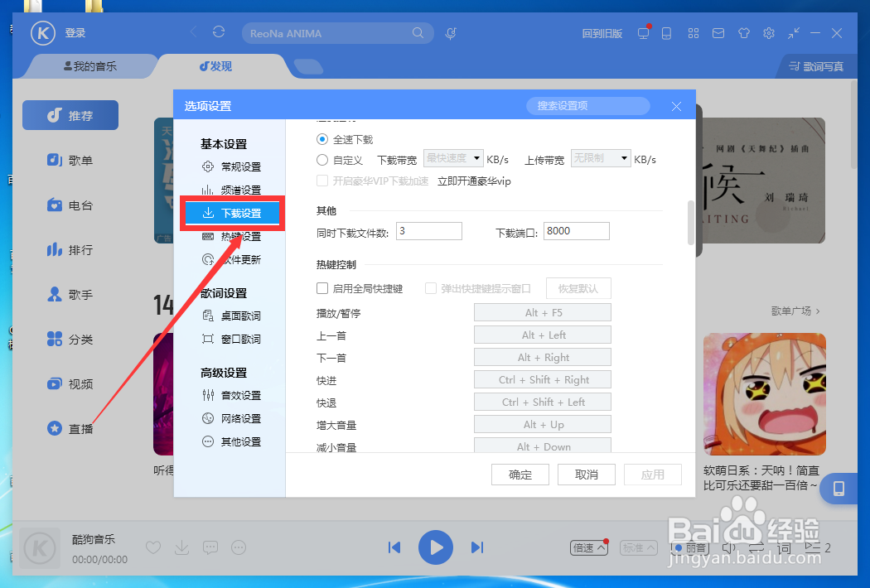Open the 视频 section
This screenshot has height=588, width=870.
(70, 383)
